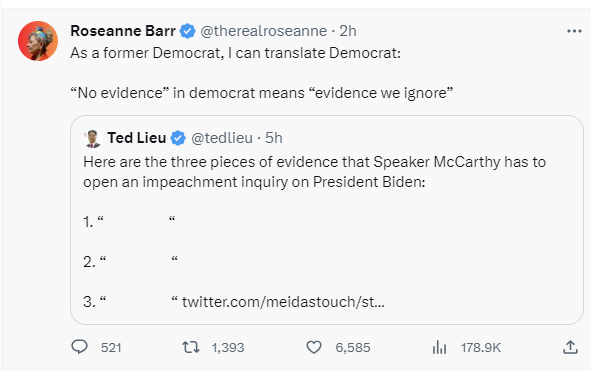Screen dimensions: 591x371
Task: Click the 2h timestamp on tweet
Action: tap(348, 31)
